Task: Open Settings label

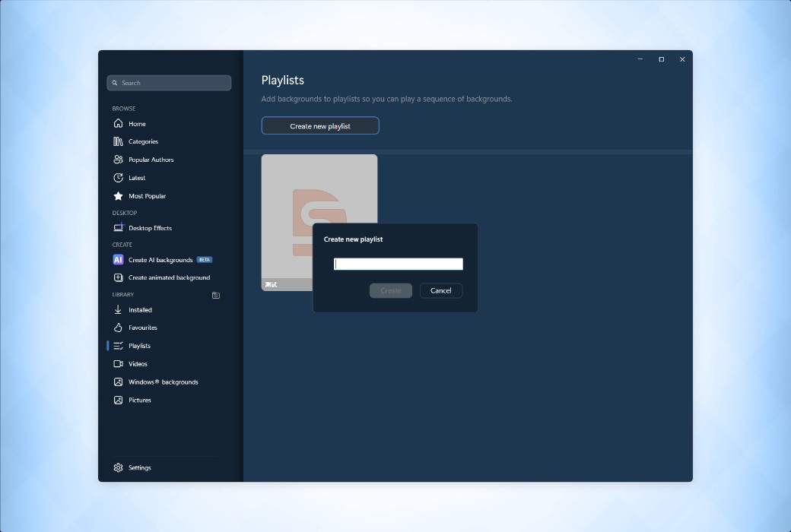Action: [x=140, y=468]
